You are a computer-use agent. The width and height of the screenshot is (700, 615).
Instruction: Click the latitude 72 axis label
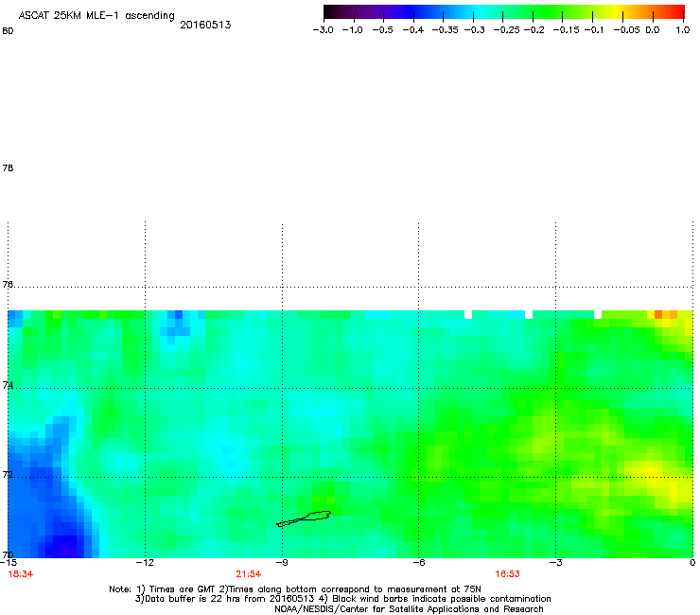[8, 474]
